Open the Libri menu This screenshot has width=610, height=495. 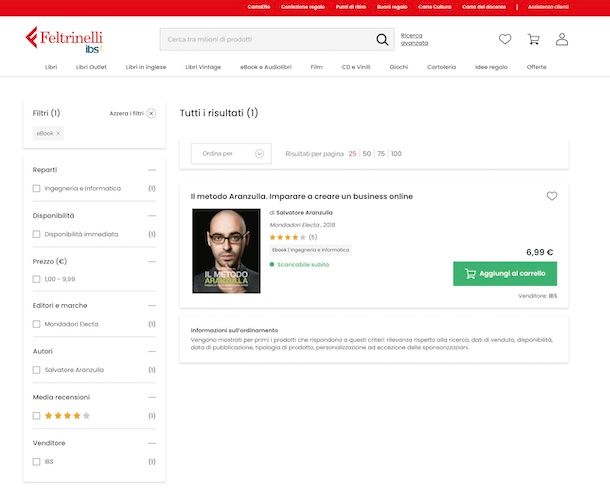[x=51, y=67]
